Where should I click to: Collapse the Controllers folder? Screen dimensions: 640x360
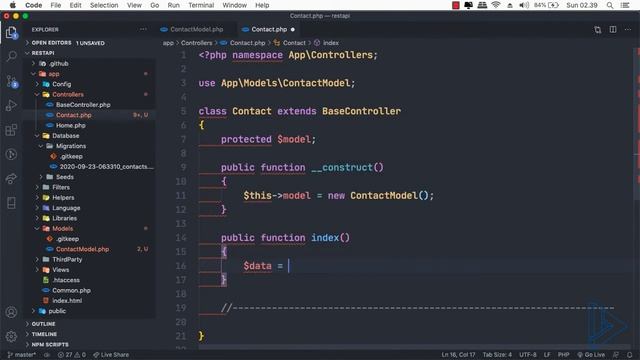tap(68, 94)
